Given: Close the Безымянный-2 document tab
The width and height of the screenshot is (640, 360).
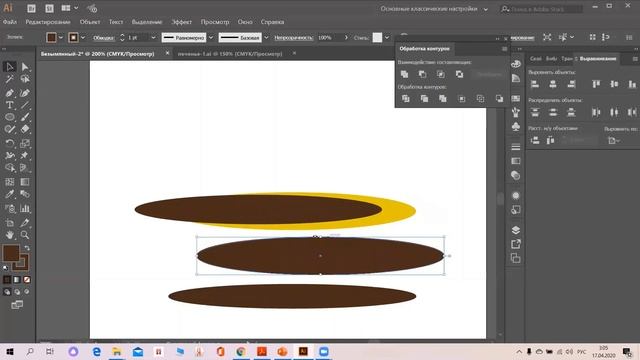Looking at the screenshot, I should coord(167,53).
